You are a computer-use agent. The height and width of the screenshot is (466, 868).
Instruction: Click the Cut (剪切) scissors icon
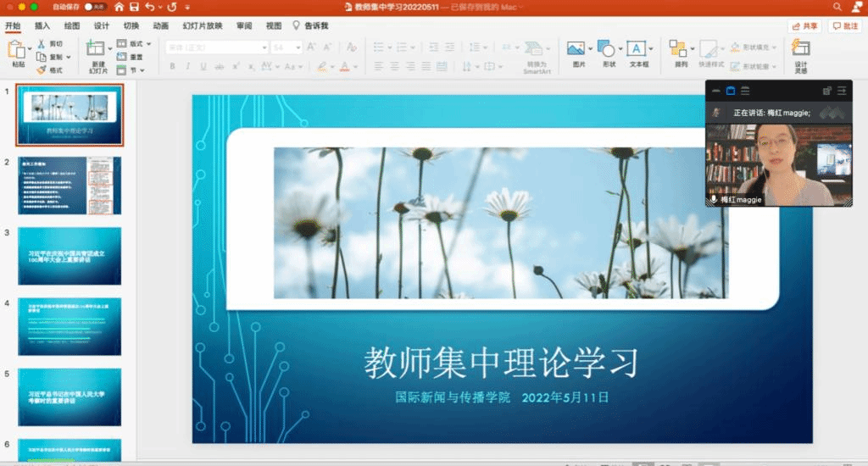click(42, 43)
